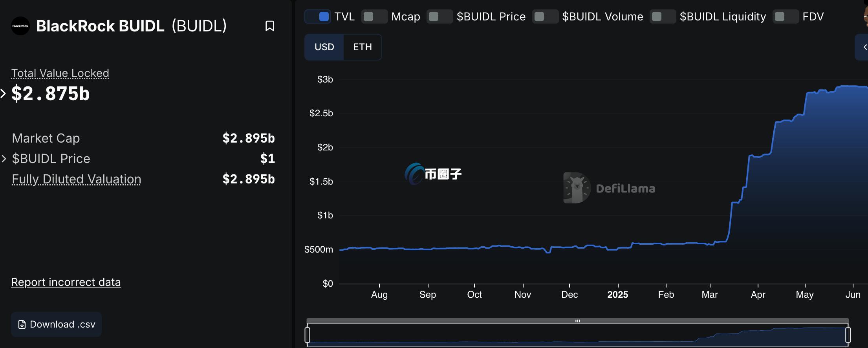This screenshot has width=868, height=348.
Task: Click the Jun x-axis label
Action: (x=853, y=295)
